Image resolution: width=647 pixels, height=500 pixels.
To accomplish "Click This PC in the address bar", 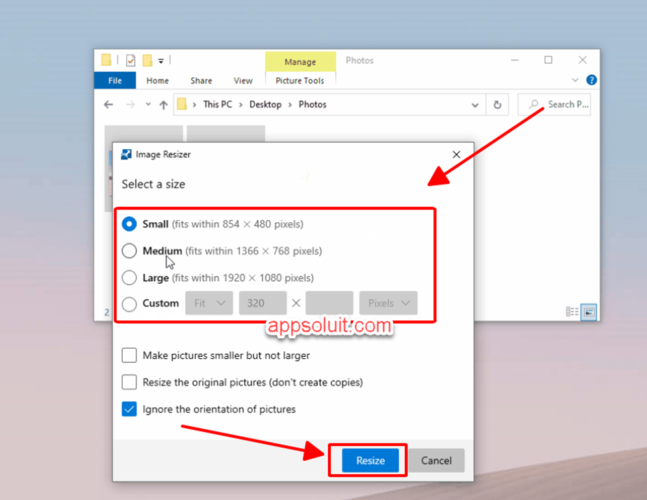I will pyautogui.click(x=218, y=104).
